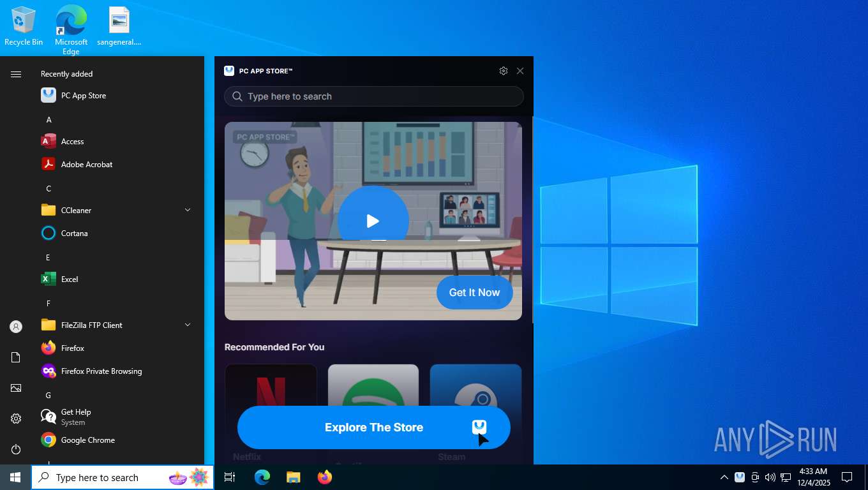Click the PC App Store search field
868x490 pixels.
[x=374, y=96]
